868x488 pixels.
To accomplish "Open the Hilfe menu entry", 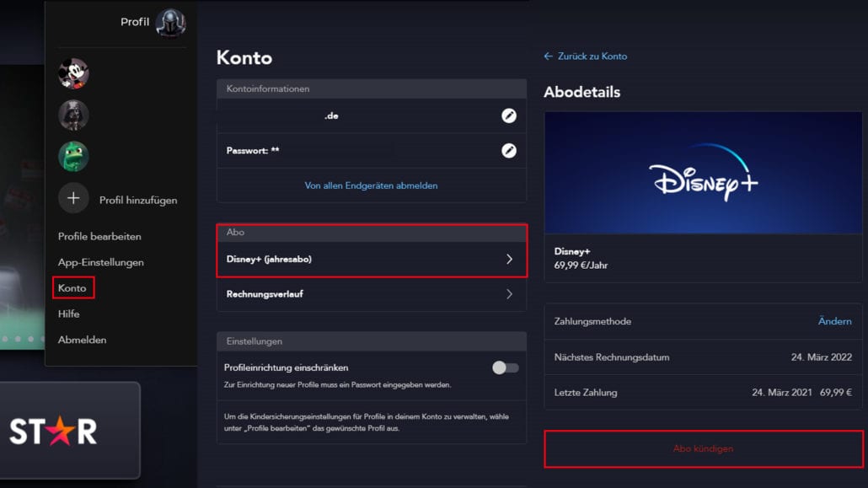I will click(x=68, y=314).
